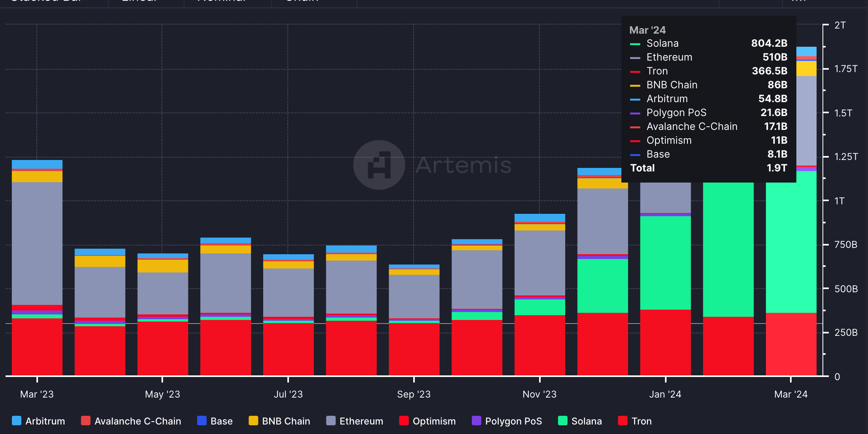Select Tron segment of Mar '24 bar

[791, 344]
